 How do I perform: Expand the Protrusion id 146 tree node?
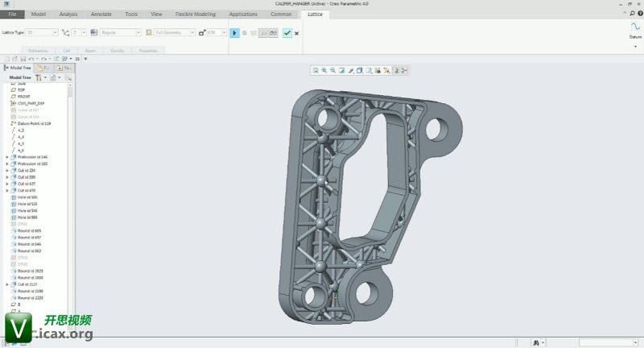click(x=7, y=157)
